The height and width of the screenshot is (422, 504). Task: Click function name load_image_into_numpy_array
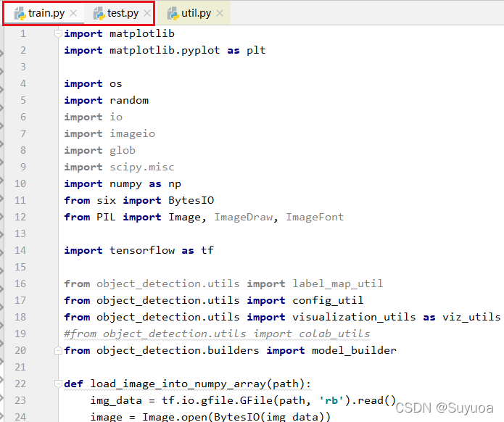pos(178,384)
